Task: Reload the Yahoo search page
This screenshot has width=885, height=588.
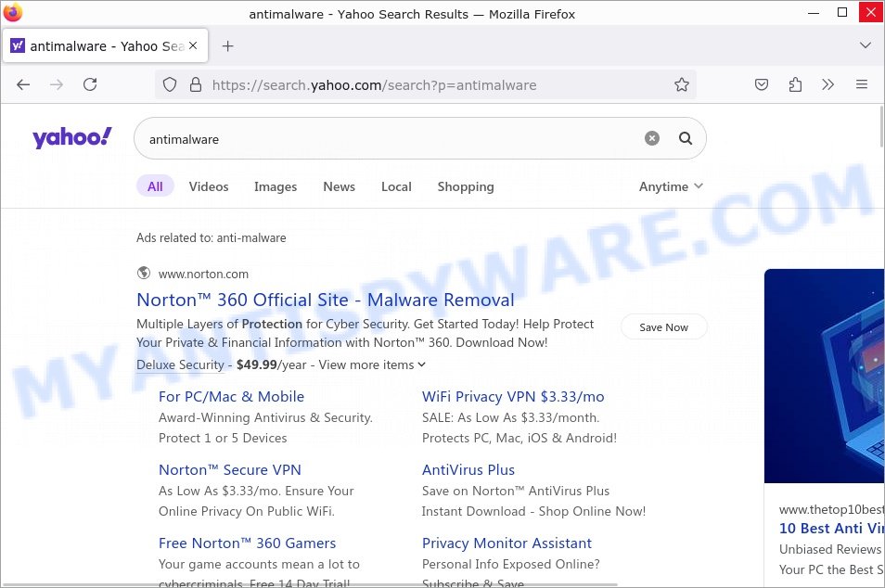Action: point(90,84)
